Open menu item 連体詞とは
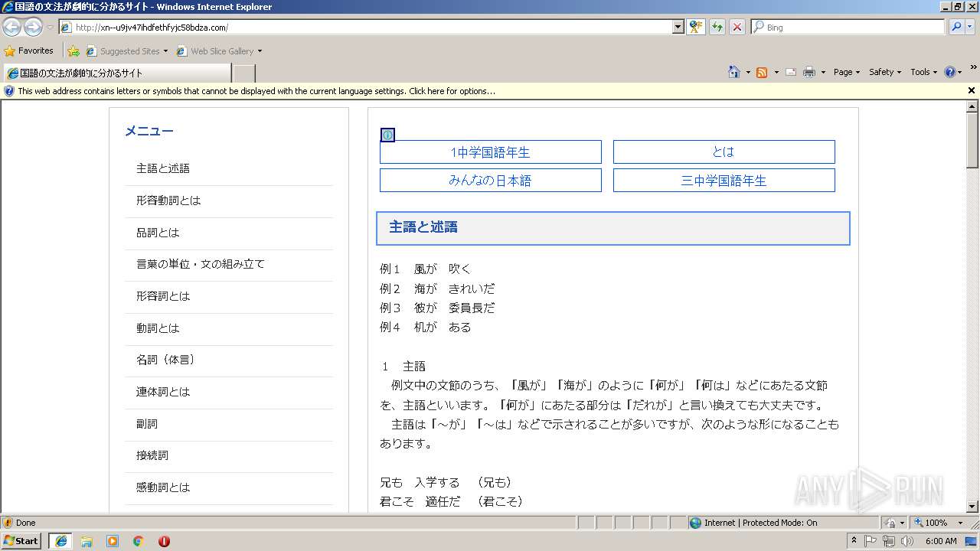 click(163, 392)
